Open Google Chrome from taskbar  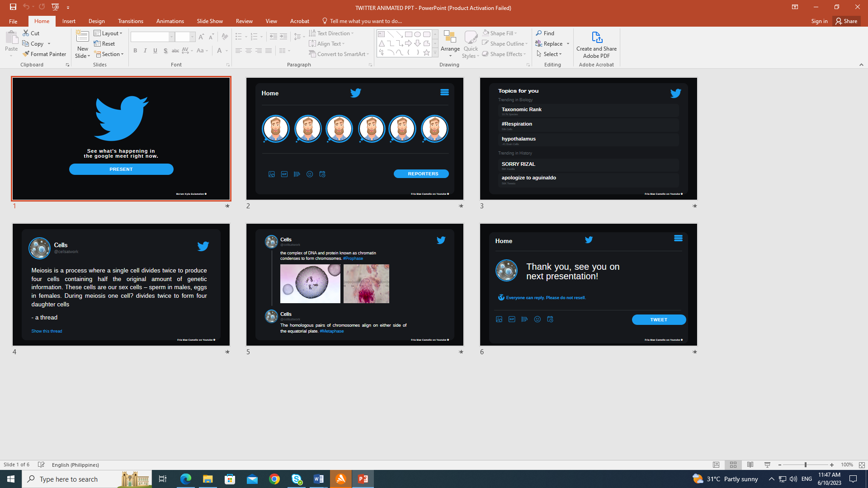(274, 479)
